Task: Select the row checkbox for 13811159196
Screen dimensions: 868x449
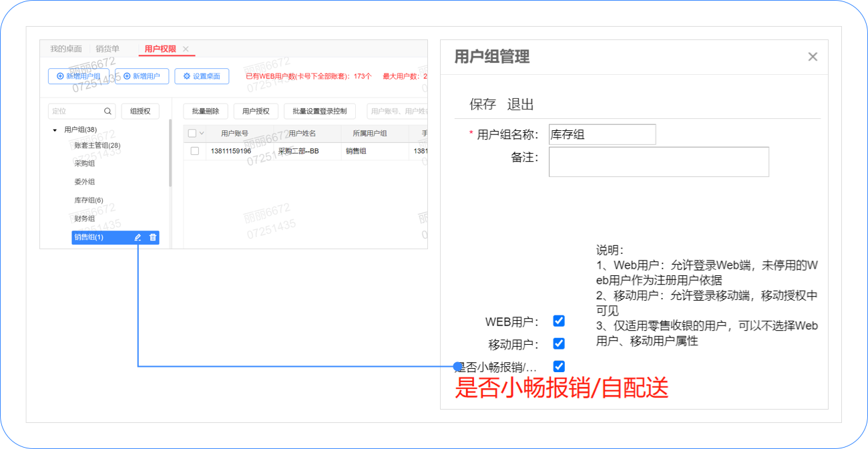Action: coord(195,151)
